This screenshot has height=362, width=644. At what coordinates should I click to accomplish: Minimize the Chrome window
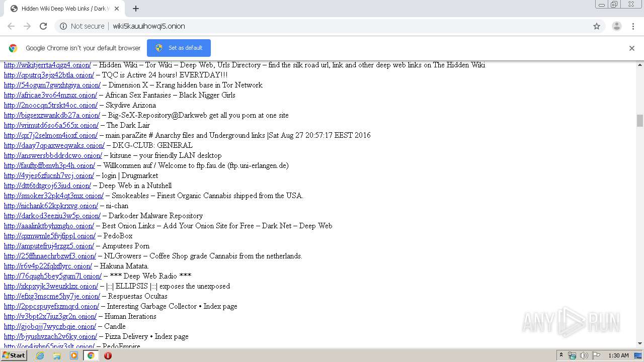tap(601, 5)
